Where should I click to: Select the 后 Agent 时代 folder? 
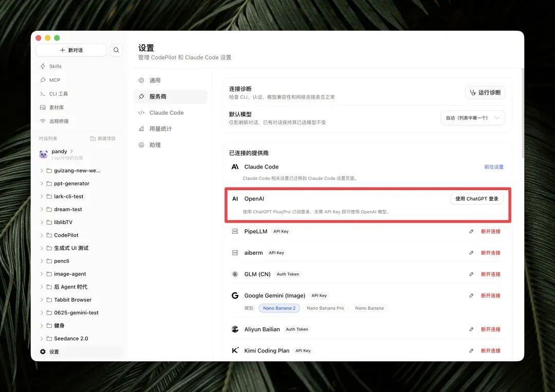click(80, 287)
